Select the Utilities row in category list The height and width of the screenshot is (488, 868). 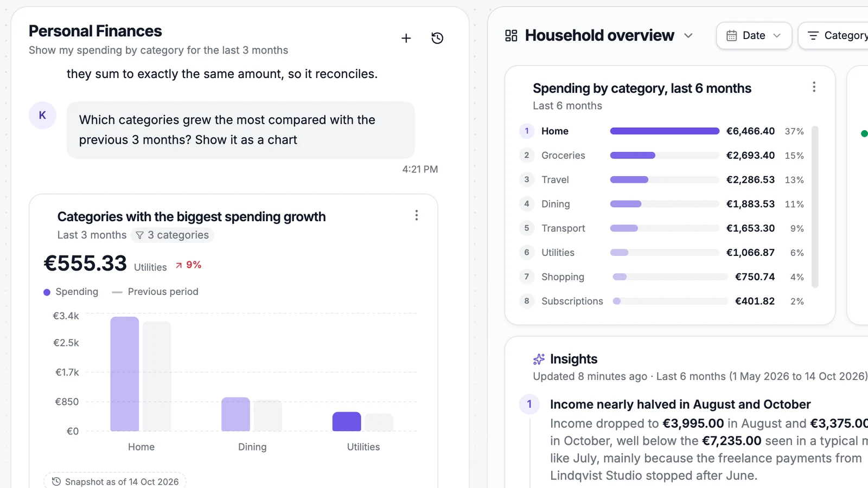(x=662, y=253)
